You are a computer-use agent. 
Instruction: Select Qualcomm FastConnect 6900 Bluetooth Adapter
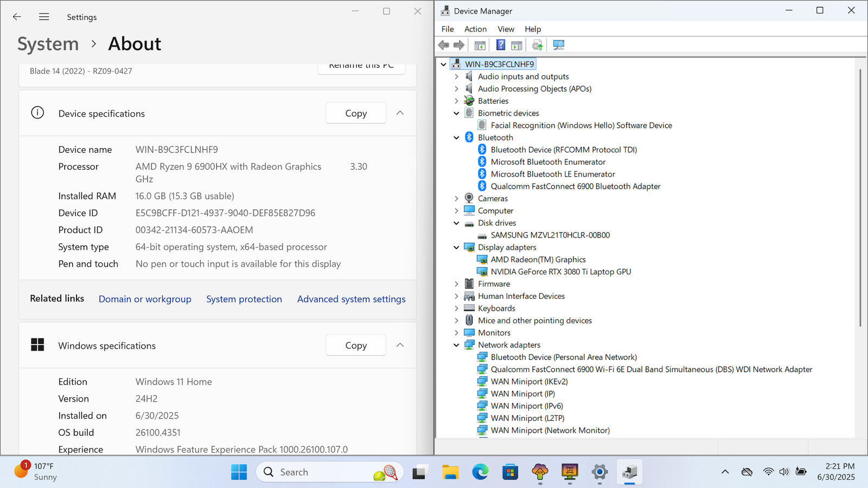tap(575, 186)
